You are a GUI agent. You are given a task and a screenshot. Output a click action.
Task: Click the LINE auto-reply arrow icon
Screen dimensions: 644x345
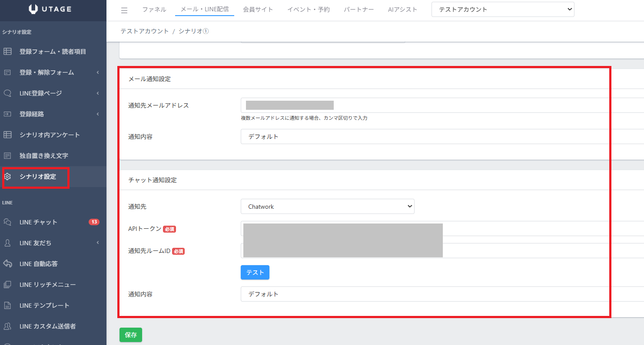[x=7, y=264]
